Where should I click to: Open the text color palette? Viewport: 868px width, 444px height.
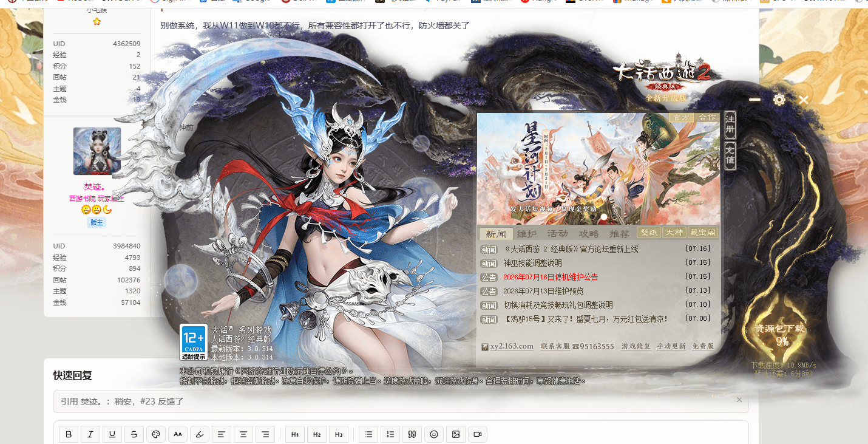tap(156, 434)
